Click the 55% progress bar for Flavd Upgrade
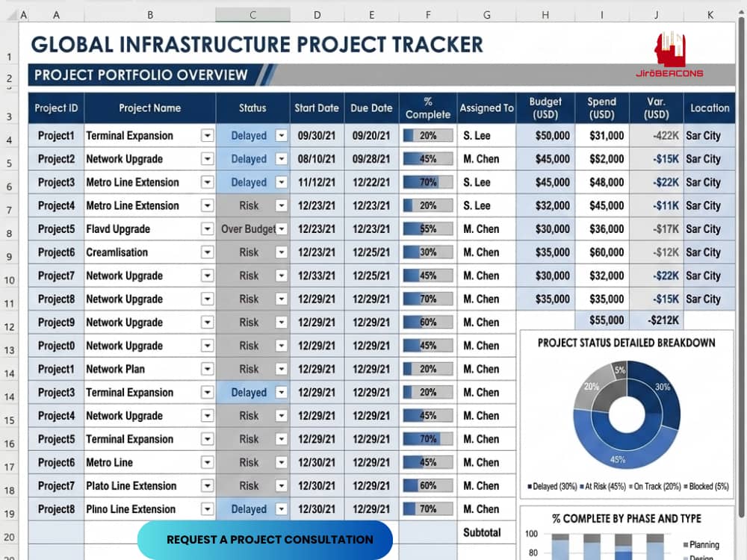The width and height of the screenshot is (747, 560). coord(428,229)
